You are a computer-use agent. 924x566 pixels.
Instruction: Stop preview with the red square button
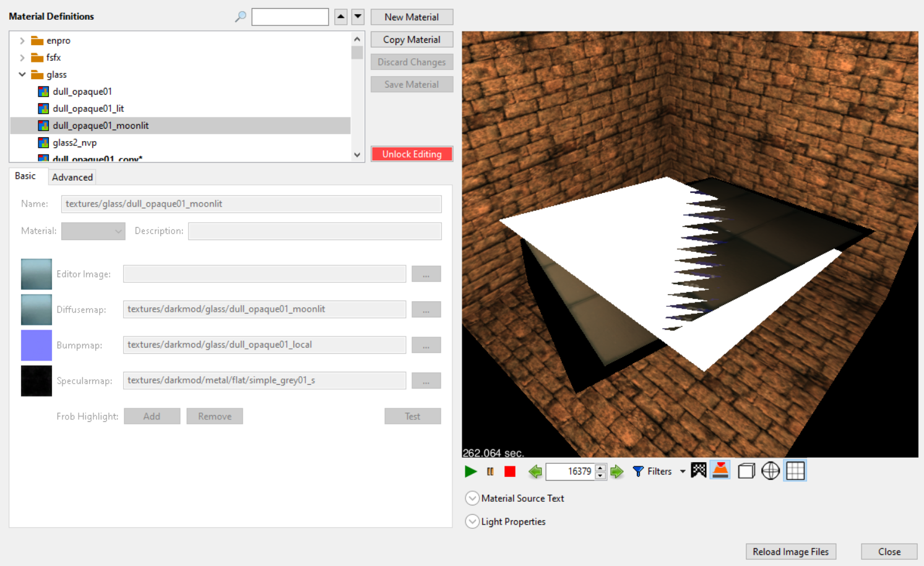click(510, 471)
